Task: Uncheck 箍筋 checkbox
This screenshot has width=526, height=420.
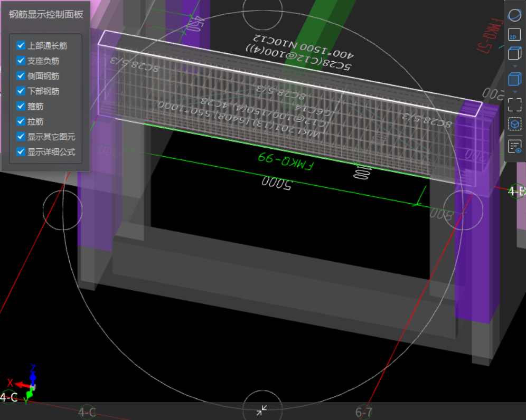Action: click(21, 106)
